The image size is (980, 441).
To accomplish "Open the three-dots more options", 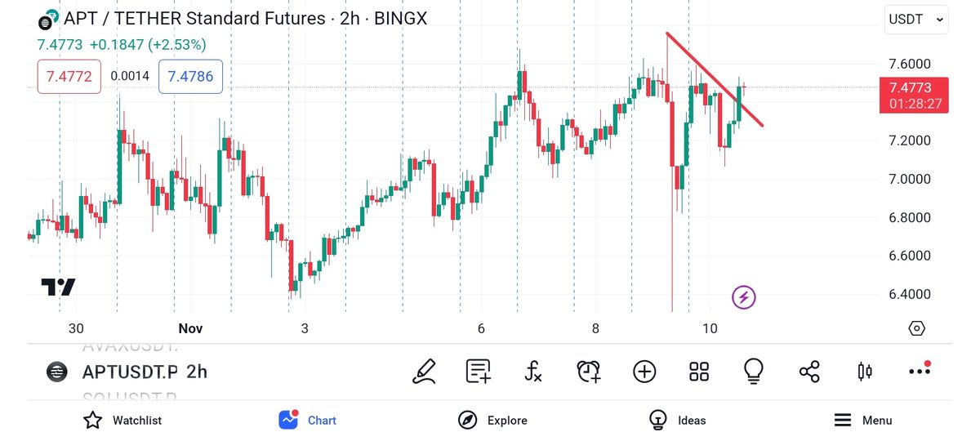I will click(x=920, y=371).
